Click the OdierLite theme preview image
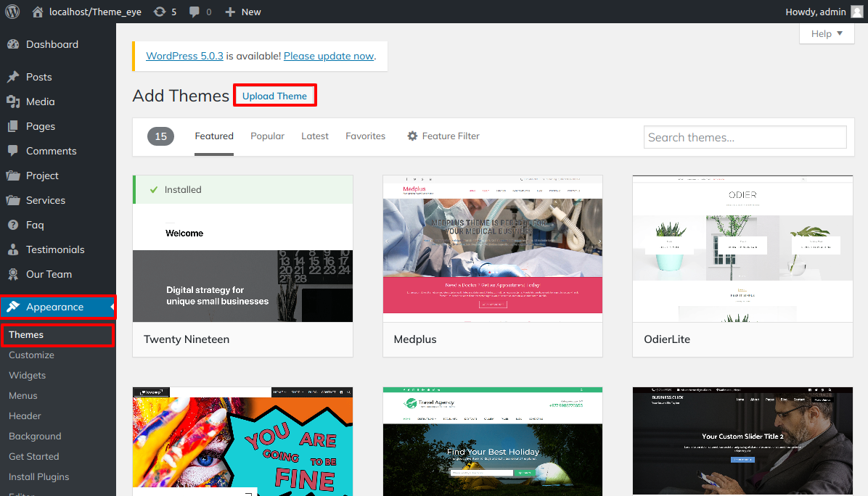 pos(742,249)
